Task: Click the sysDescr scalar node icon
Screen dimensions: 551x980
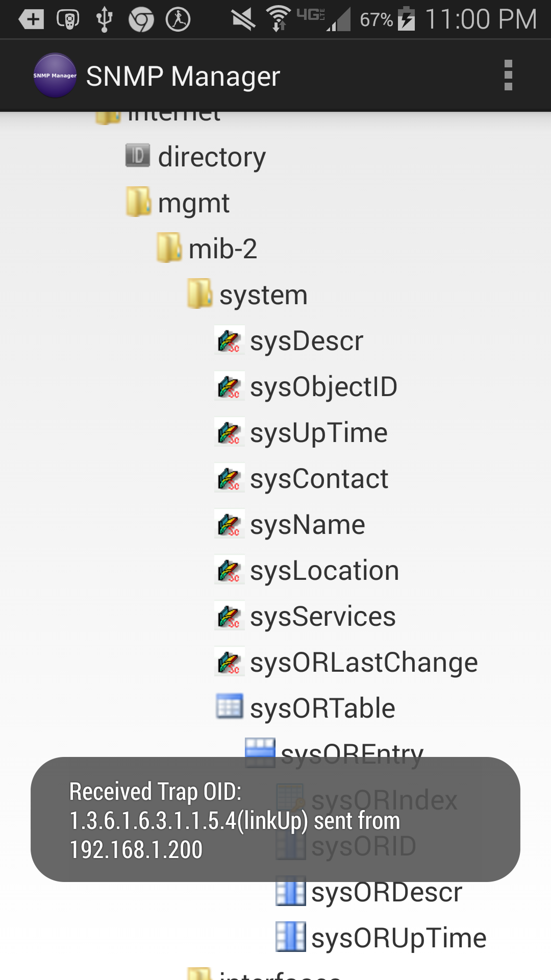Action: pyautogui.click(x=229, y=340)
